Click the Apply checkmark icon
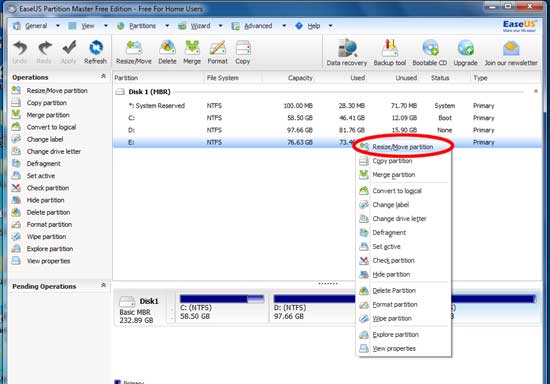550x384 pixels. point(69,52)
